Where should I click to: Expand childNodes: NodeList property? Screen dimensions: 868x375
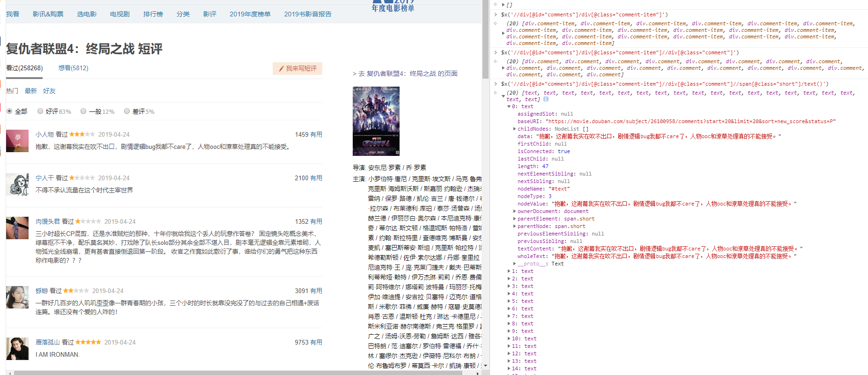[515, 129]
